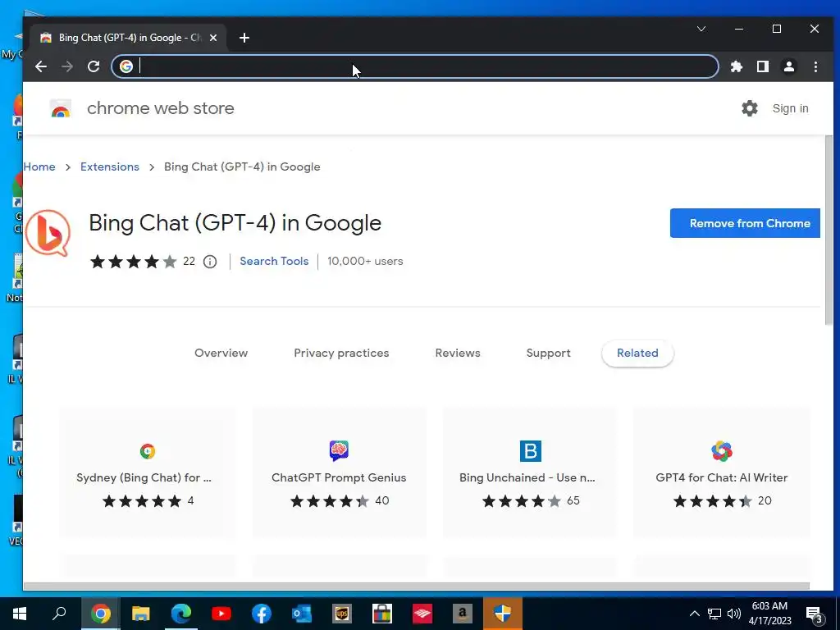Click the 'chrome web store' title text
The image size is (840, 630).
click(x=161, y=108)
